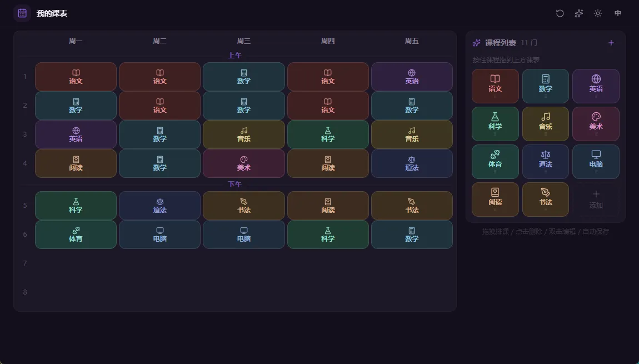The width and height of the screenshot is (639, 364).
Task: Click the 我的课表 title text
Action: [x=52, y=13]
